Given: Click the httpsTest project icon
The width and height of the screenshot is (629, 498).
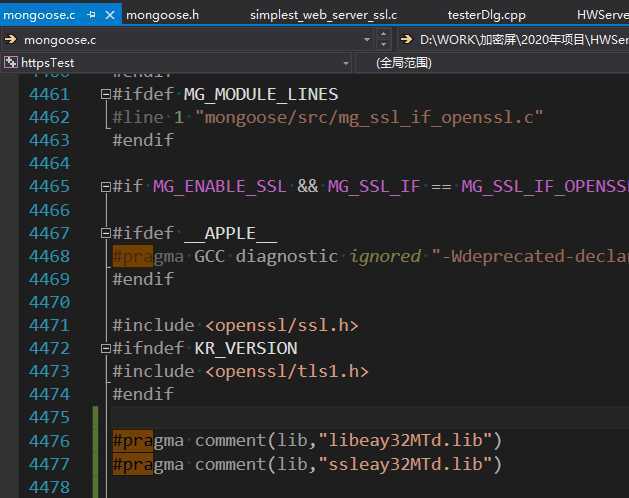Looking at the screenshot, I should [x=11, y=62].
